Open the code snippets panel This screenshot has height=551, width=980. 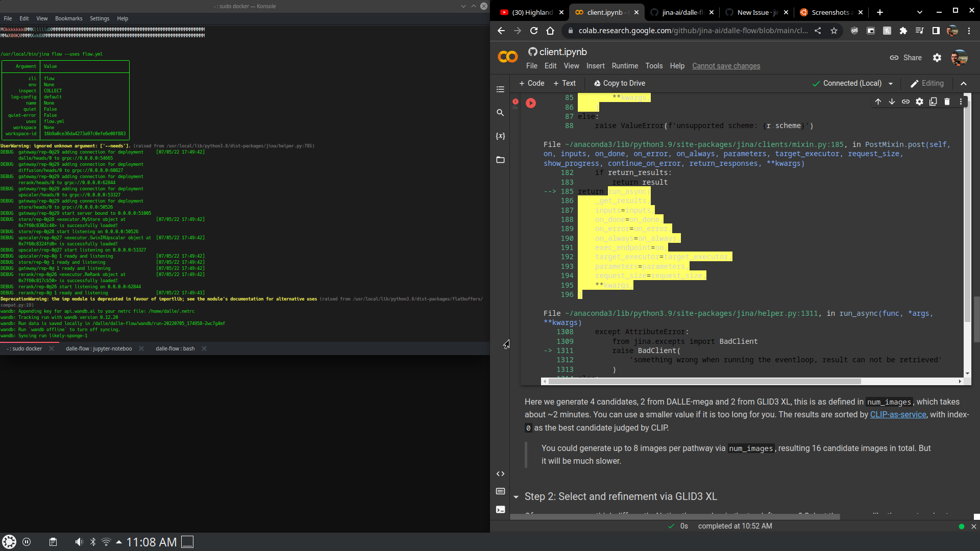click(x=500, y=473)
